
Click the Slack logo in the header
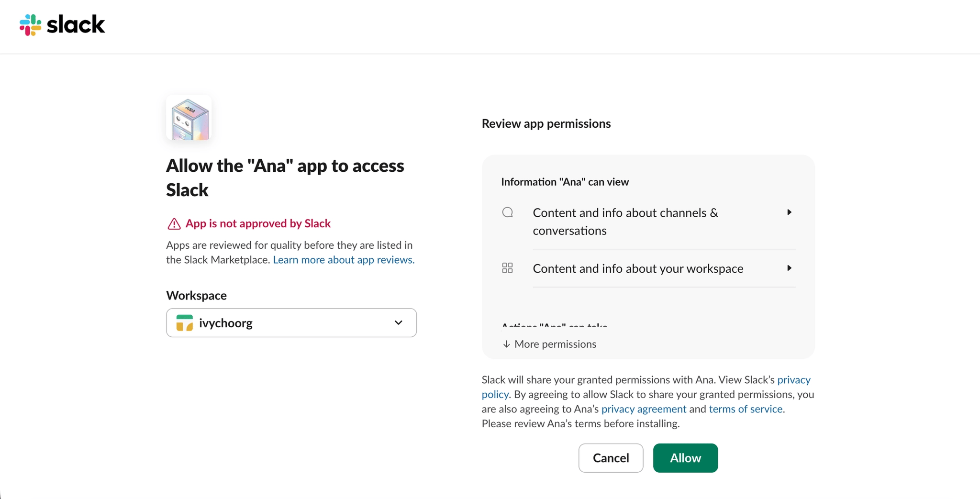pyautogui.click(x=62, y=25)
